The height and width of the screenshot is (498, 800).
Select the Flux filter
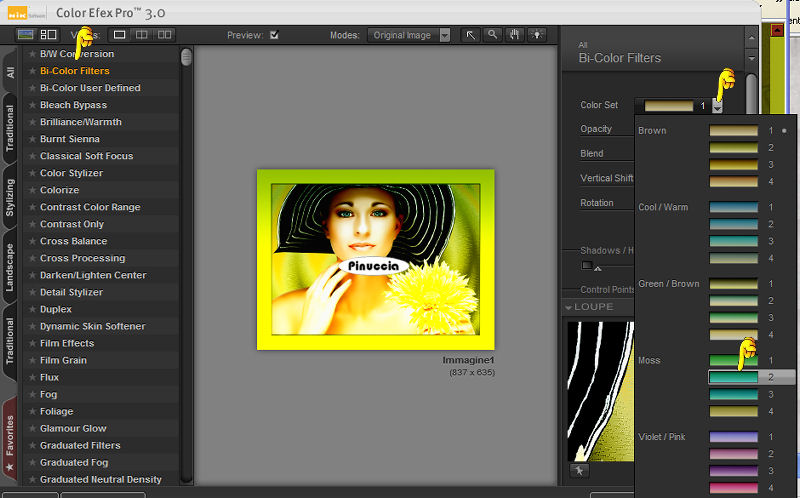point(49,378)
